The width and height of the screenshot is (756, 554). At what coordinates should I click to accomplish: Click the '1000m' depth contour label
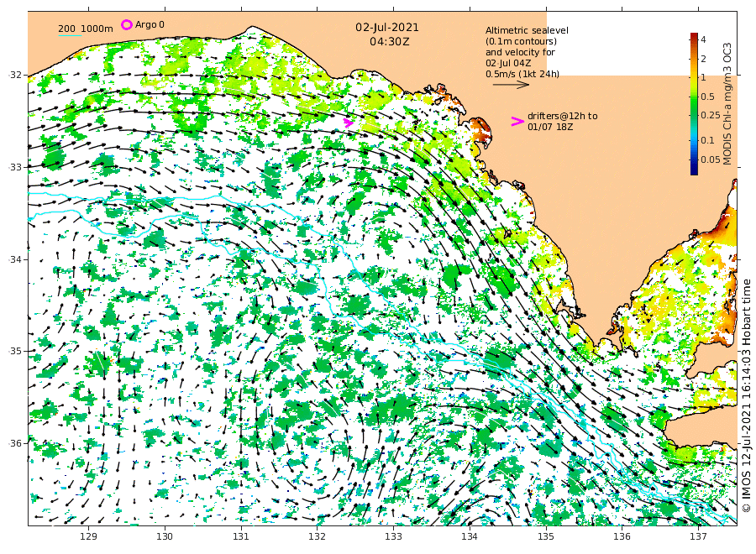[x=97, y=29]
